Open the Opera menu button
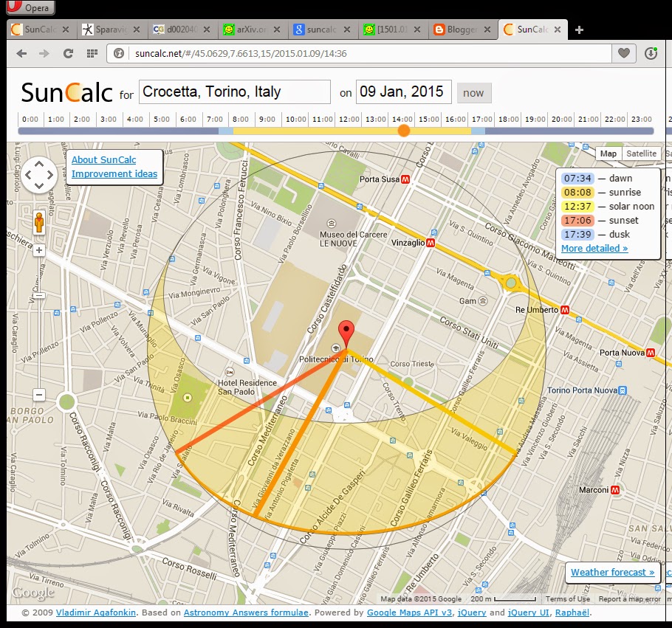This screenshot has width=672, height=628. click(30, 7)
